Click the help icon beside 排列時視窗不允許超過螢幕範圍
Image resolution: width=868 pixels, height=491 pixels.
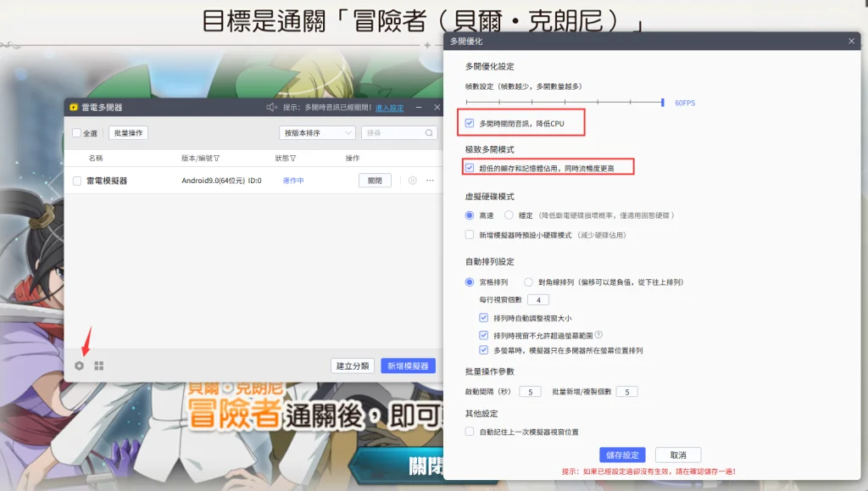tap(598, 335)
